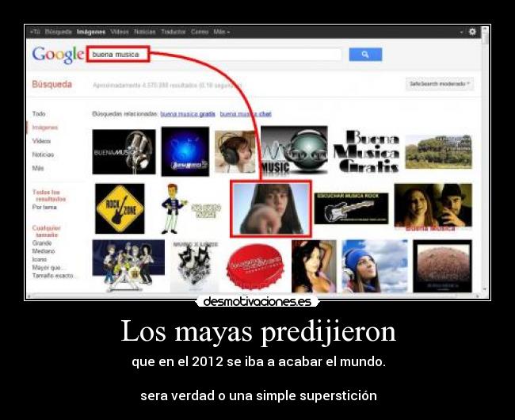Image resolution: width=515 pixels, height=420 pixels.
Task: Open the 'Buena Musica Gratis' text thumbnail
Action: [366, 151]
